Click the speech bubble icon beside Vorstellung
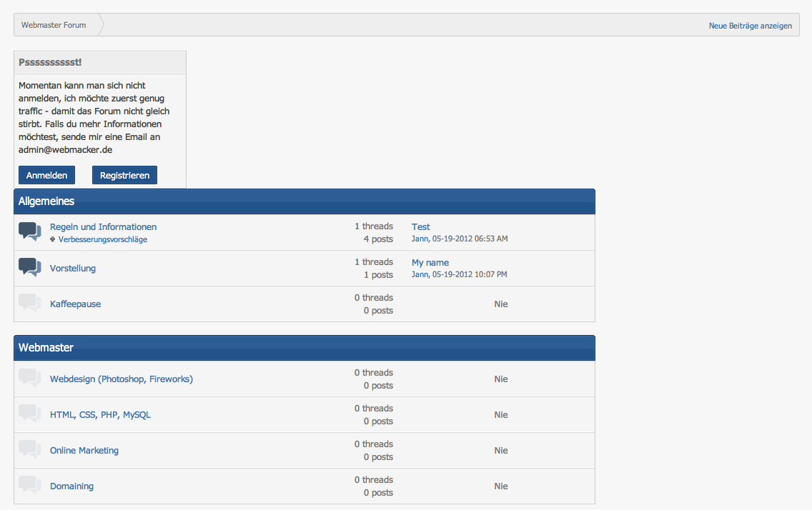 [x=30, y=267]
